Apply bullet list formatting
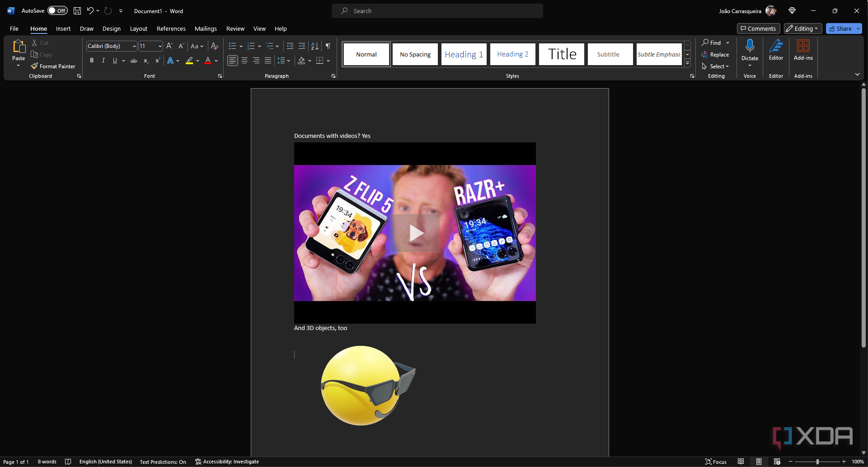This screenshot has width=868, height=467. (x=232, y=46)
